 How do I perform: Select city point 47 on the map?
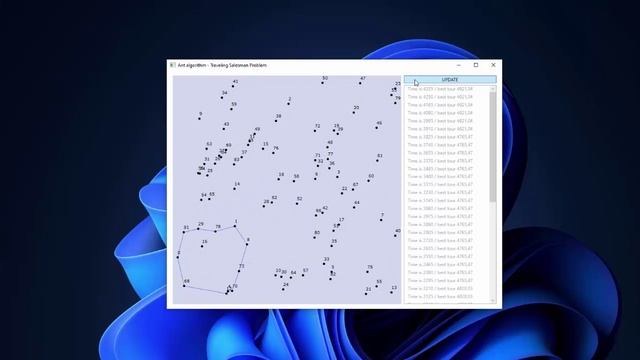tap(360, 83)
